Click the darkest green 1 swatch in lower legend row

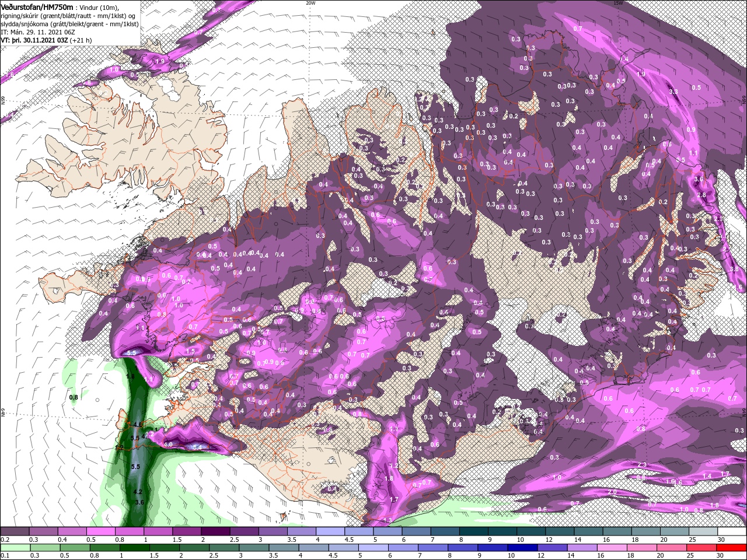134,548
